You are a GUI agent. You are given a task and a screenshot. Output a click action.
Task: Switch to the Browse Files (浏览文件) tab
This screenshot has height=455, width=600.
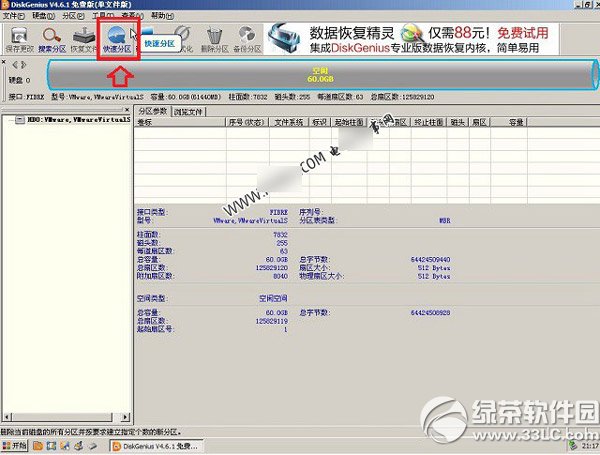point(187,110)
